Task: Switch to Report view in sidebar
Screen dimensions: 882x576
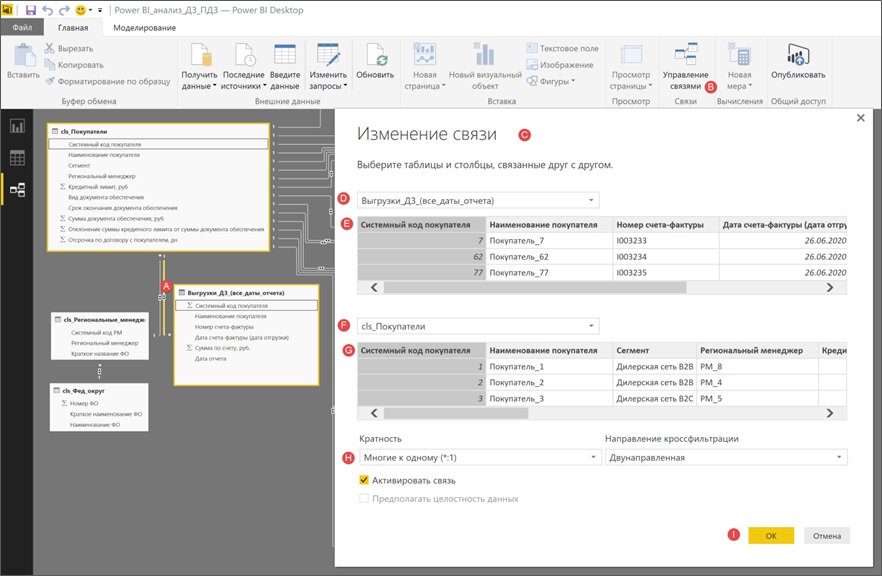Action: 17,127
